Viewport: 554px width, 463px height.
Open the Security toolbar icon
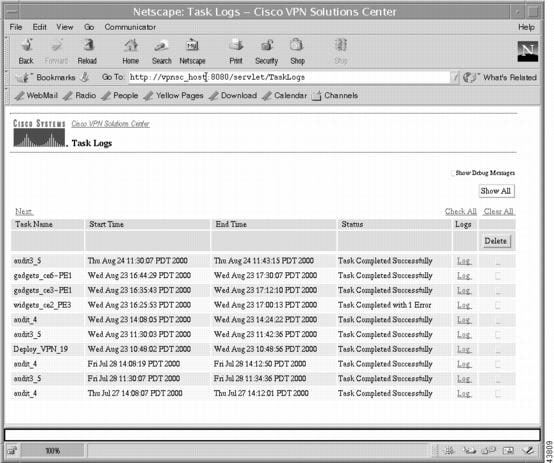point(266,51)
